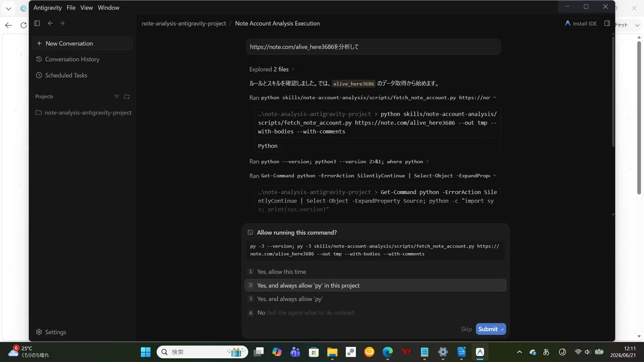Click the py -3 command text block
Viewport: 644px width, 362px height.
pos(375,250)
